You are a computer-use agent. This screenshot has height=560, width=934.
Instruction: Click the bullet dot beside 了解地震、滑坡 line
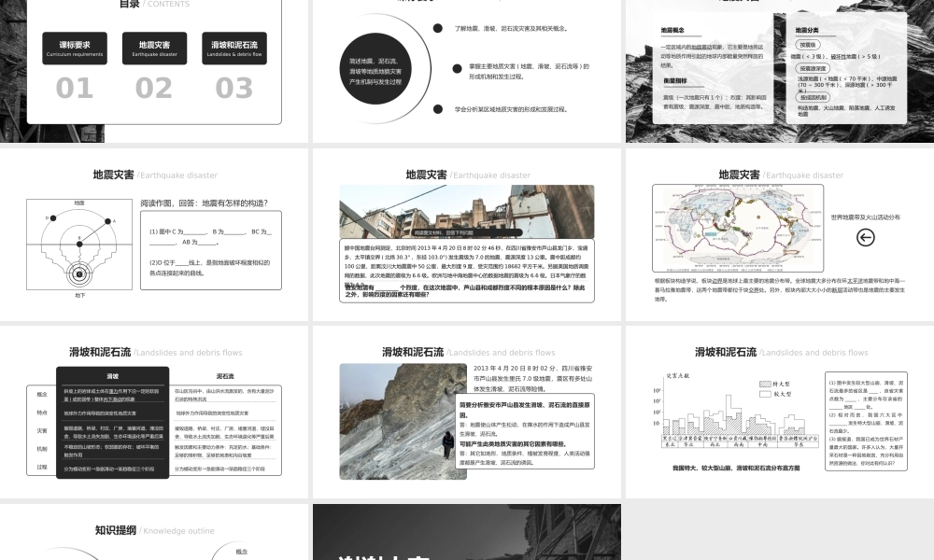click(x=438, y=28)
